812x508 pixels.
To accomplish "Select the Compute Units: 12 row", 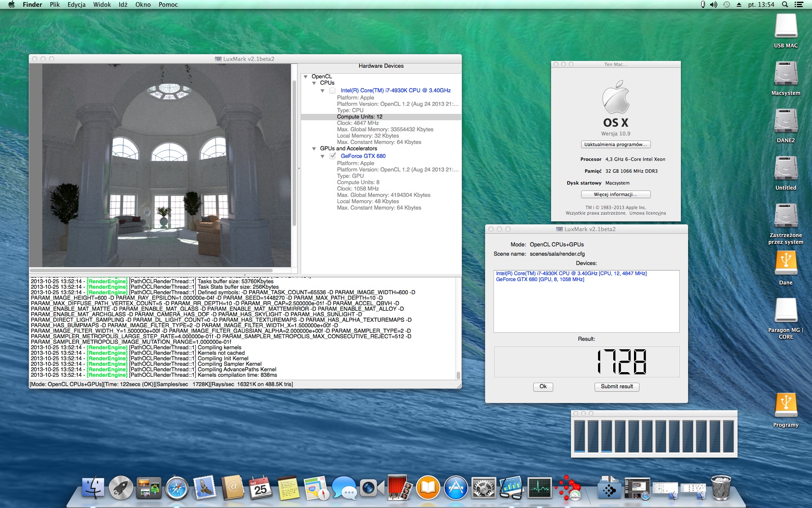I will [x=381, y=117].
